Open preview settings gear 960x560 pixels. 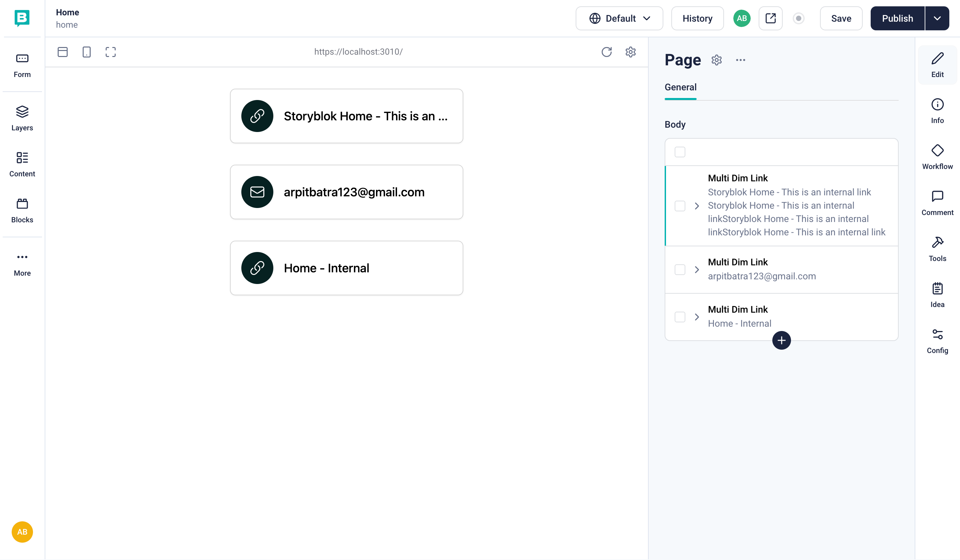pos(630,52)
